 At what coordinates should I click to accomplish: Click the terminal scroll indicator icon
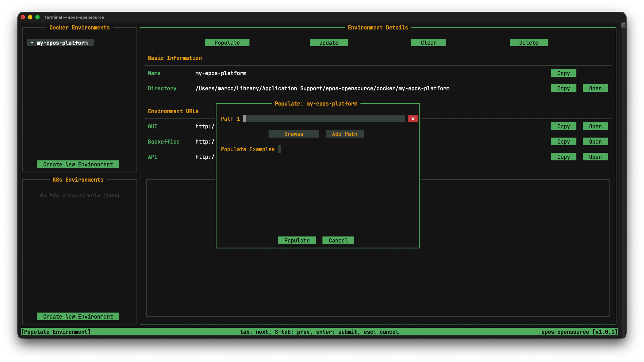(623, 25)
